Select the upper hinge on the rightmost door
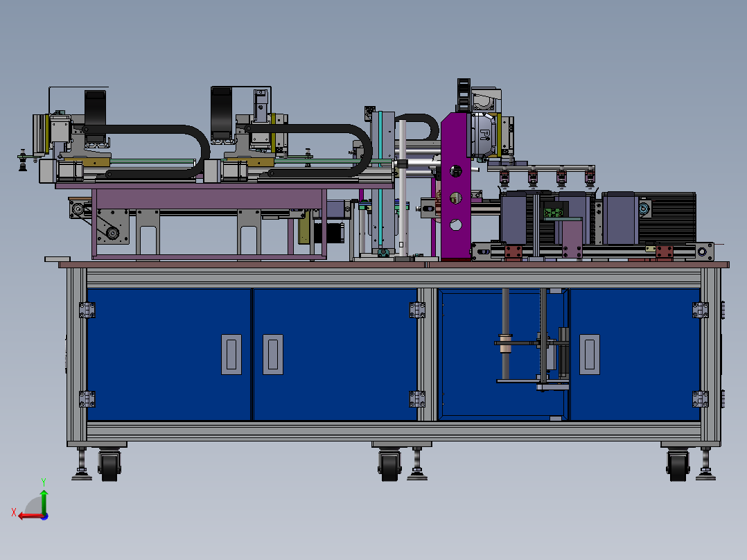 pos(701,310)
